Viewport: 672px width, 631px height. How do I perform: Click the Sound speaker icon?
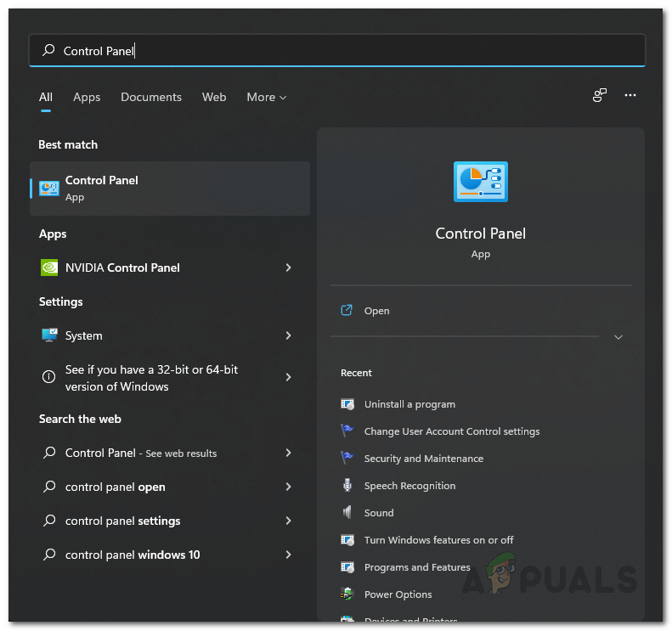[x=347, y=512]
